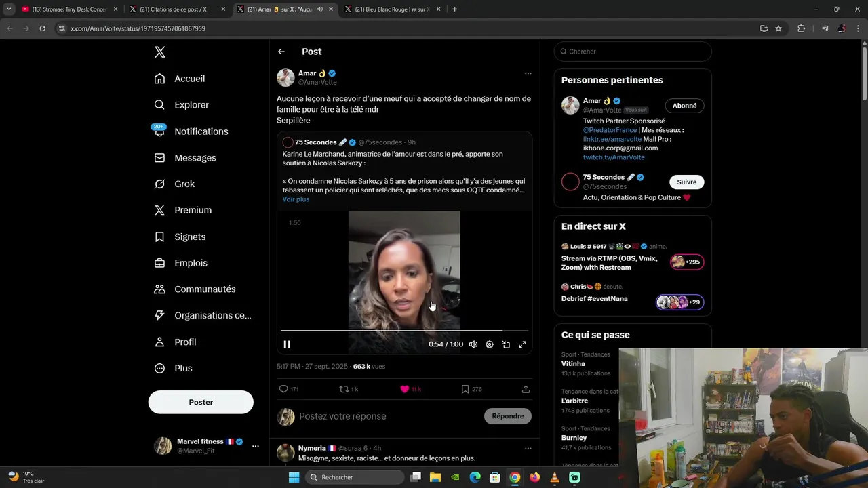Click the Poster button
Viewport: 868px width, 488px height.
pyautogui.click(x=201, y=402)
